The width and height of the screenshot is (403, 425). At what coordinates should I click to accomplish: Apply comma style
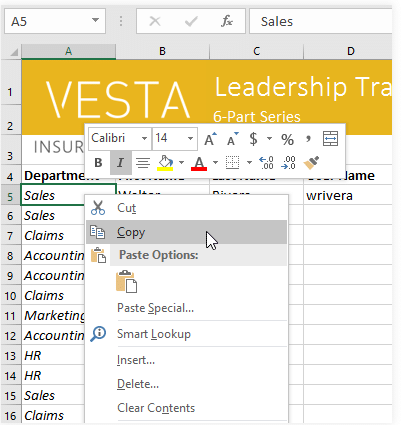[x=308, y=138]
